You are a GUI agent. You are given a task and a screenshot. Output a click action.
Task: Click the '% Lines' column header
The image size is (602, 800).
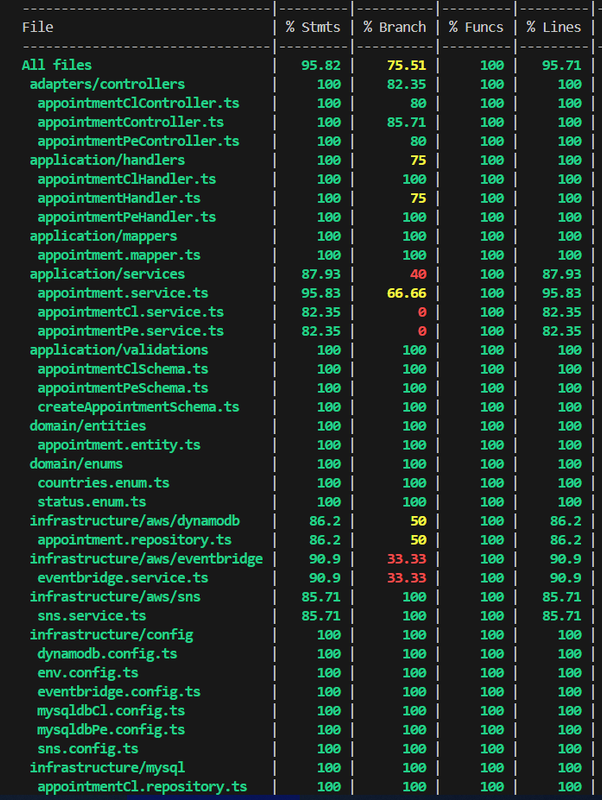(554, 27)
